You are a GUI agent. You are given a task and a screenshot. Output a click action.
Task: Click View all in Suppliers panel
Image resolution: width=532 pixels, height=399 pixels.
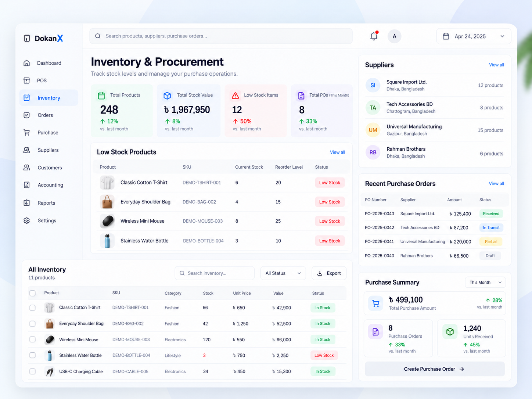tap(496, 65)
